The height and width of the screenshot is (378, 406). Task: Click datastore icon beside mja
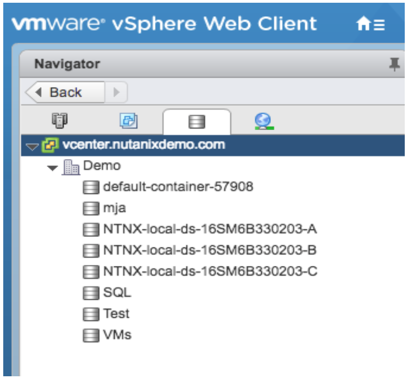click(x=91, y=209)
